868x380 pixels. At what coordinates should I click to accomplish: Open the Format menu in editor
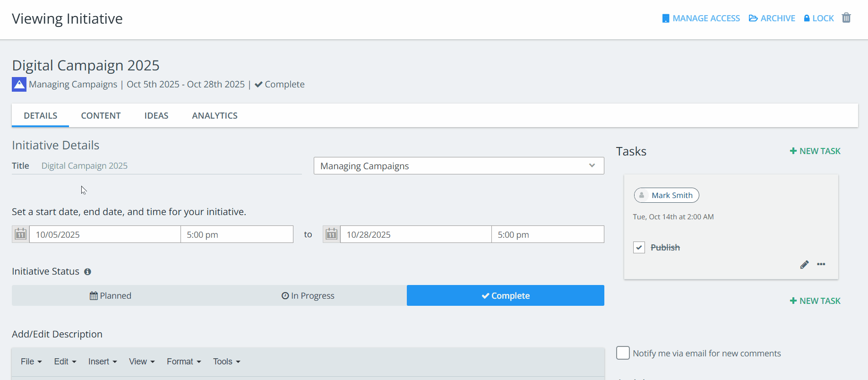[x=183, y=362]
